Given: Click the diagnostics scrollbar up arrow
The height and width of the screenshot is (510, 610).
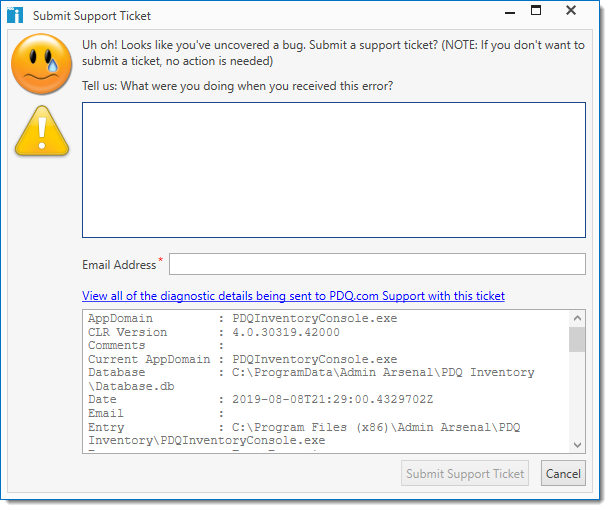Looking at the screenshot, I should pyautogui.click(x=577, y=318).
